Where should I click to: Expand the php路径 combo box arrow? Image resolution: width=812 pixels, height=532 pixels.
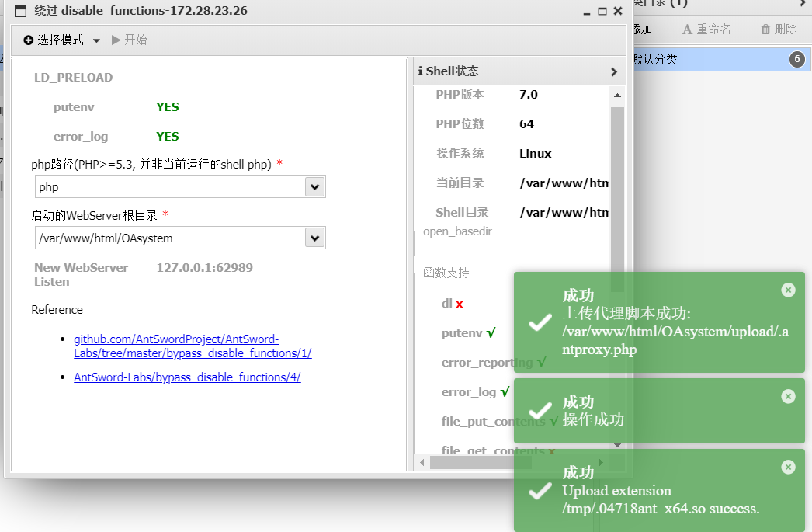tap(314, 187)
